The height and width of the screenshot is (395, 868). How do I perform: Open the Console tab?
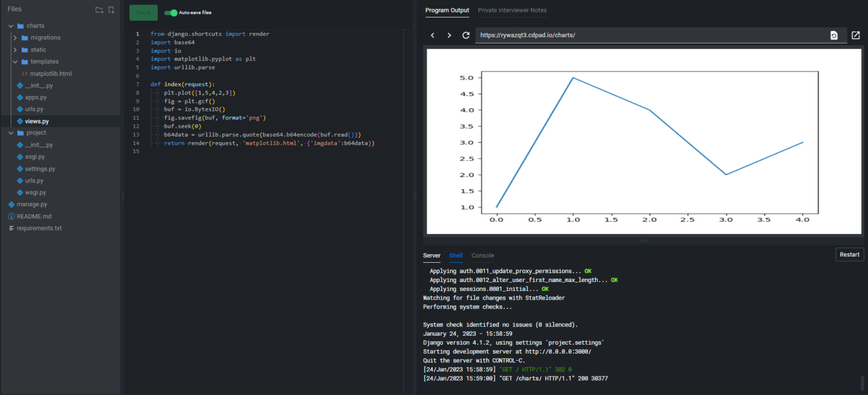(482, 255)
